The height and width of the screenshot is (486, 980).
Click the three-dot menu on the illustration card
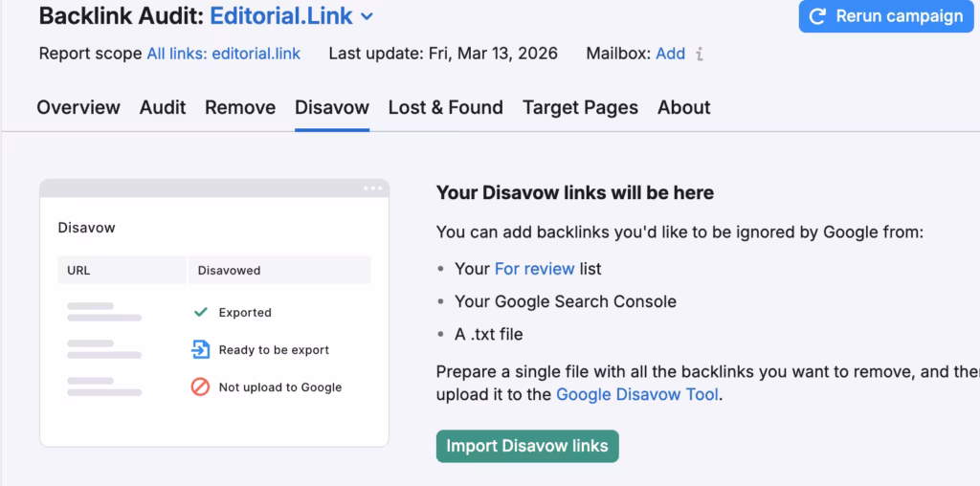pos(372,188)
